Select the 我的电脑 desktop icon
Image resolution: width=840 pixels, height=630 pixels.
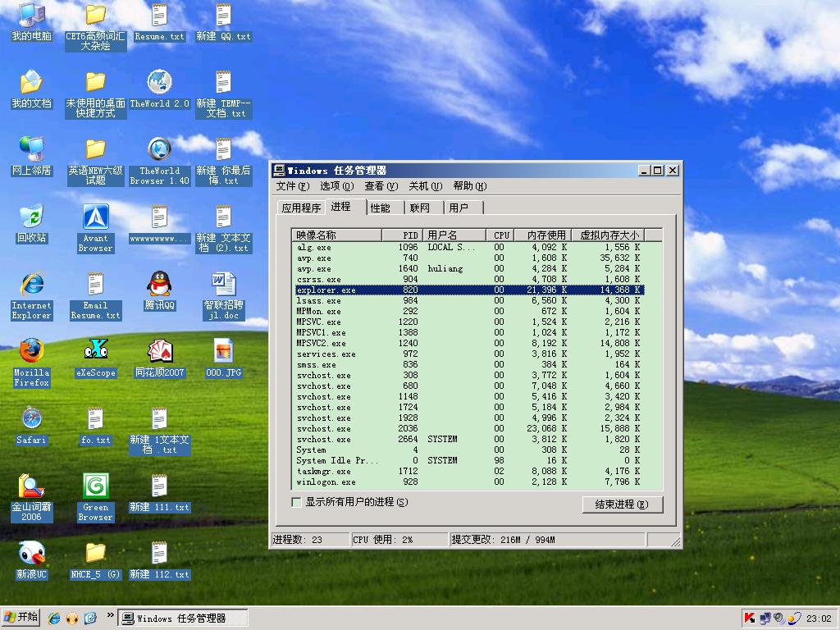(32, 22)
